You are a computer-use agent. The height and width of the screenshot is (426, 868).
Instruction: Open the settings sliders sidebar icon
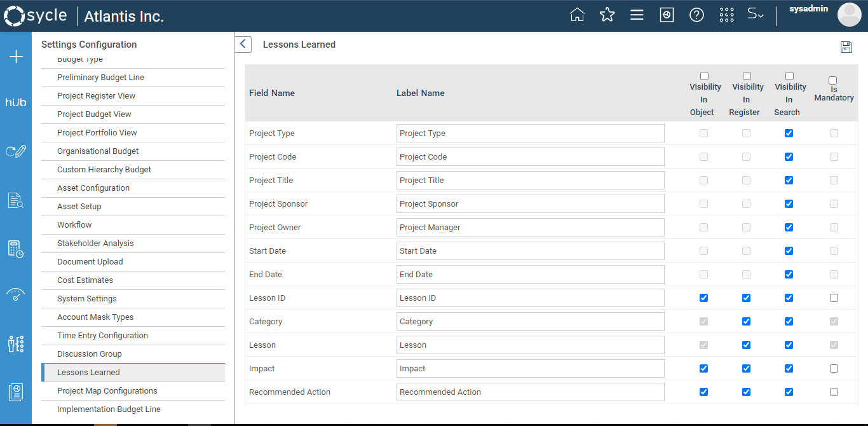(x=16, y=344)
